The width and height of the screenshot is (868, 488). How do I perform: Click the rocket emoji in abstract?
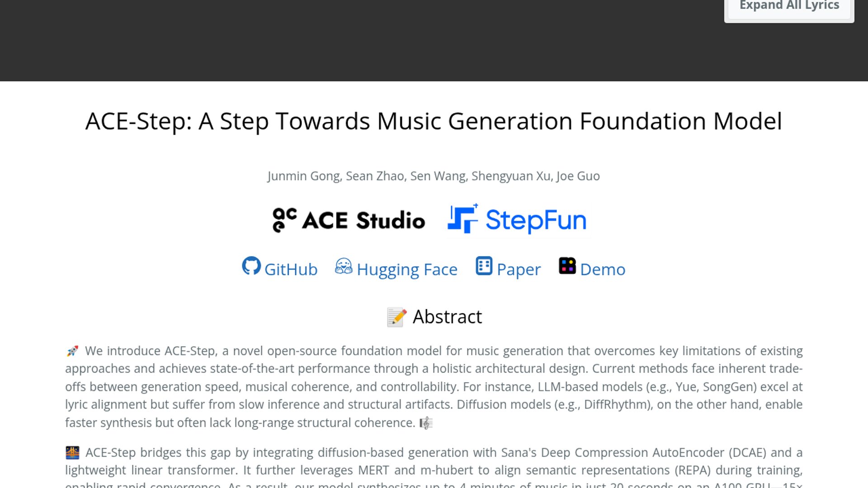72,351
